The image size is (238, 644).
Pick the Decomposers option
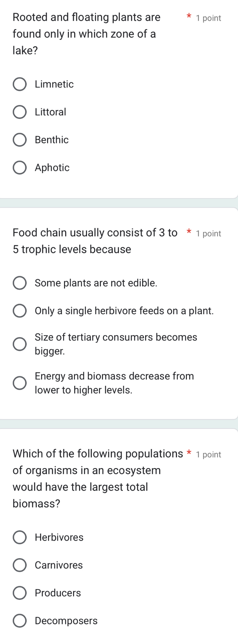click(20, 621)
